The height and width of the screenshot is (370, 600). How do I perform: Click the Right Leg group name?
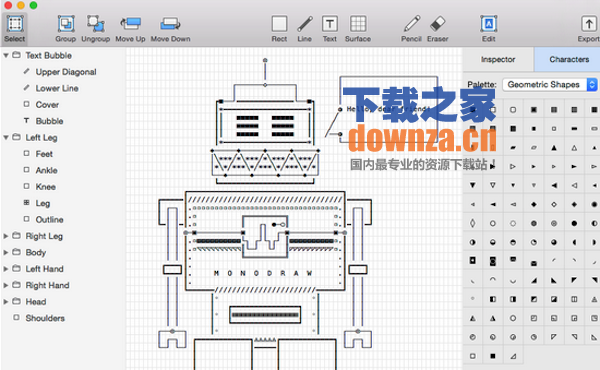(x=44, y=236)
